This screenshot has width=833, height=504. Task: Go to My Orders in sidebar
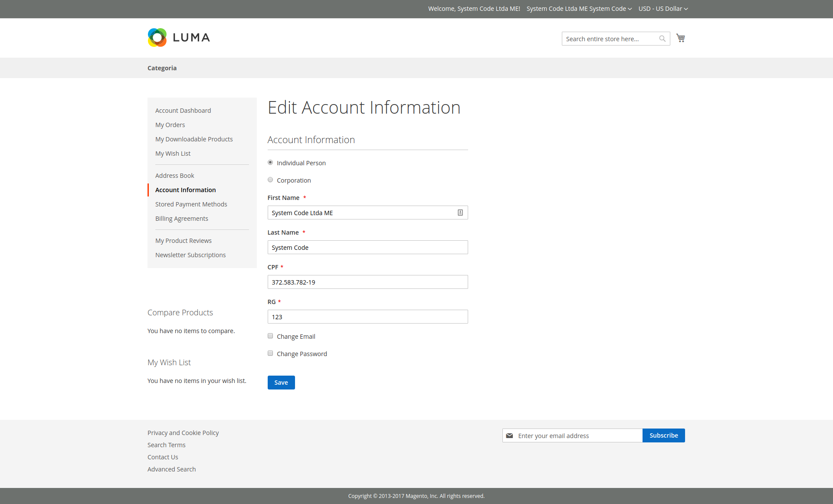[x=170, y=125]
